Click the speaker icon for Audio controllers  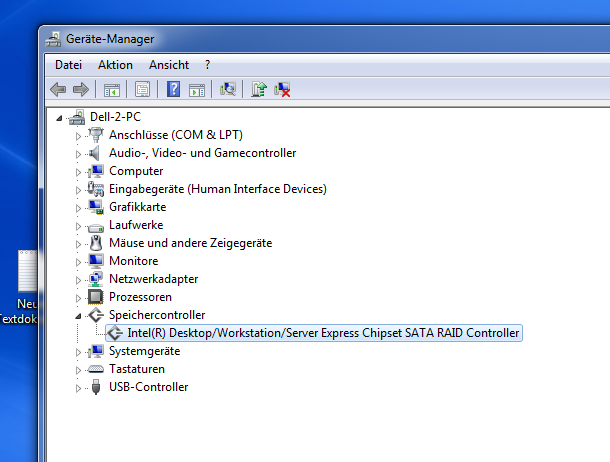pos(94,153)
